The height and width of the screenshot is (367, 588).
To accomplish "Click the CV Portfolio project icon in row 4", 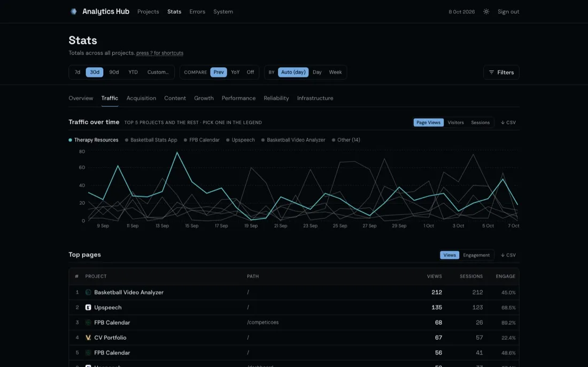I will pyautogui.click(x=88, y=338).
